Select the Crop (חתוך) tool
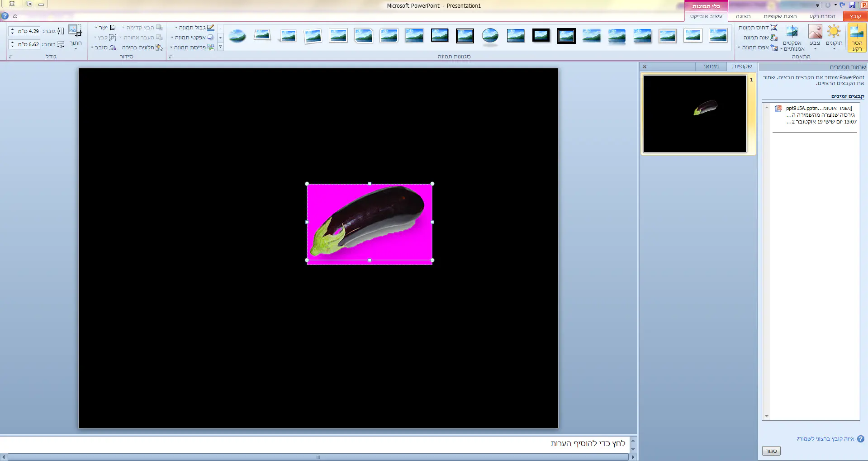This screenshot has height=461, width=868. pos(75,37)
